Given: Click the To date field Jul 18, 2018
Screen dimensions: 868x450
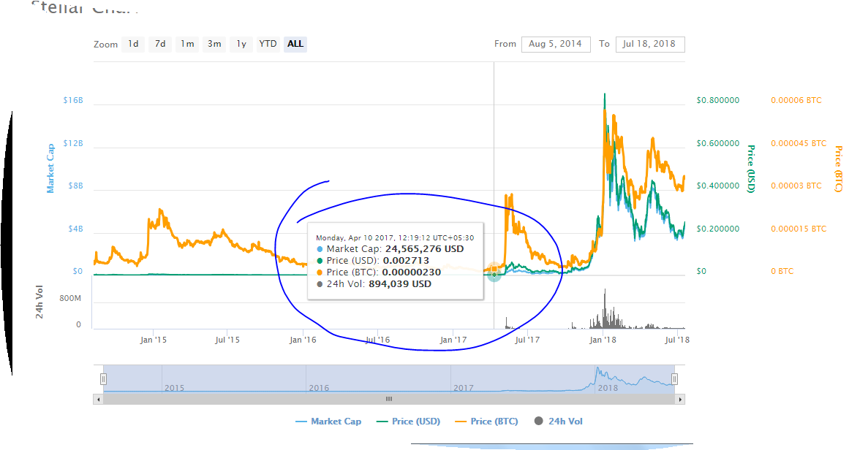Looking at the screenshot, I should 649,45.
